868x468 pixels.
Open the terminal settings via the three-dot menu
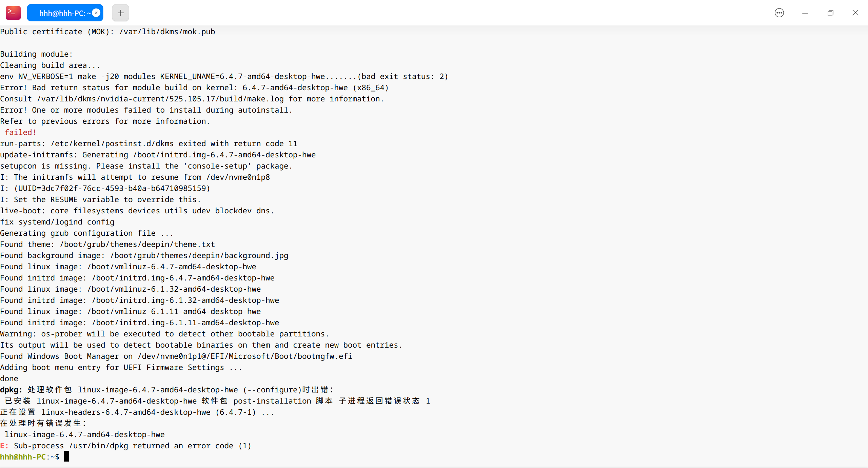[x=779, y=13]
